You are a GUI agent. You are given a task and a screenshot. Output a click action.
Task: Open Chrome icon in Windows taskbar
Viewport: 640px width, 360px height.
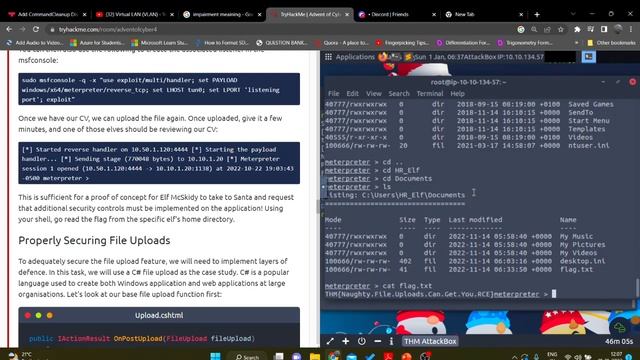(x=333, y=356)
